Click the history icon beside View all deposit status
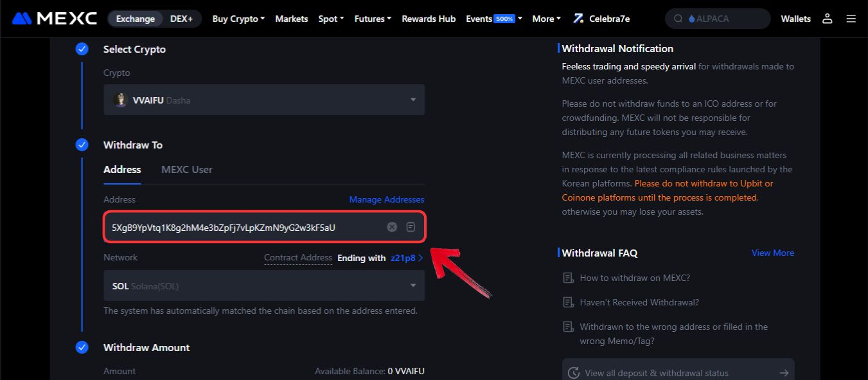The width and height of the screenshot is (868, 380). 574,373
